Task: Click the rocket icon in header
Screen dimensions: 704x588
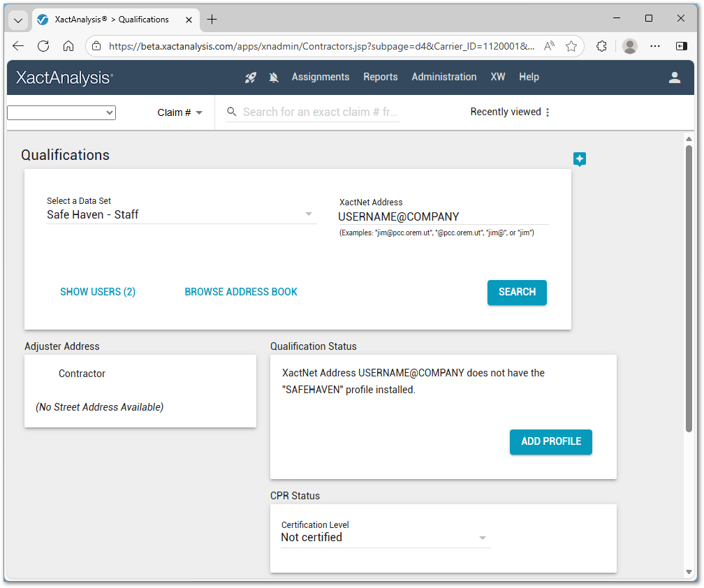Action: coord(251,78)
